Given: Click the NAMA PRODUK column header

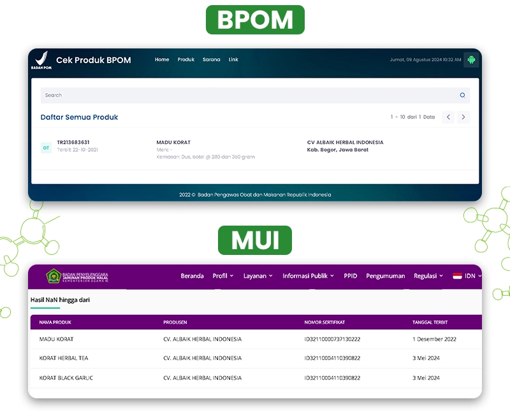Looking at the screenshot, I should click(x=55, y=322).
